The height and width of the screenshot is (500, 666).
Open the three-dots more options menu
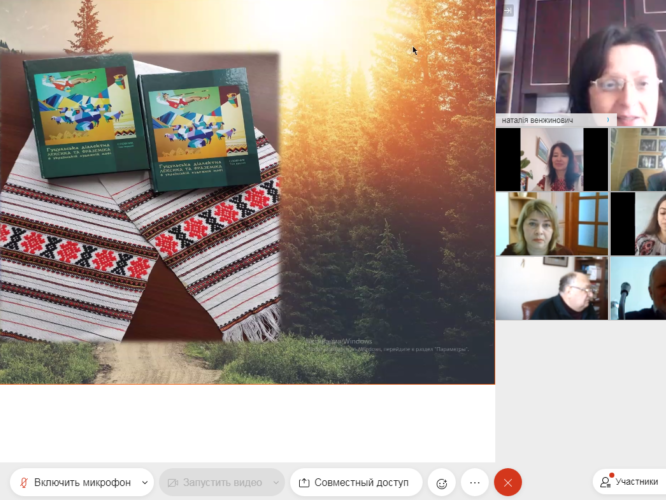[x=475, y=482]
